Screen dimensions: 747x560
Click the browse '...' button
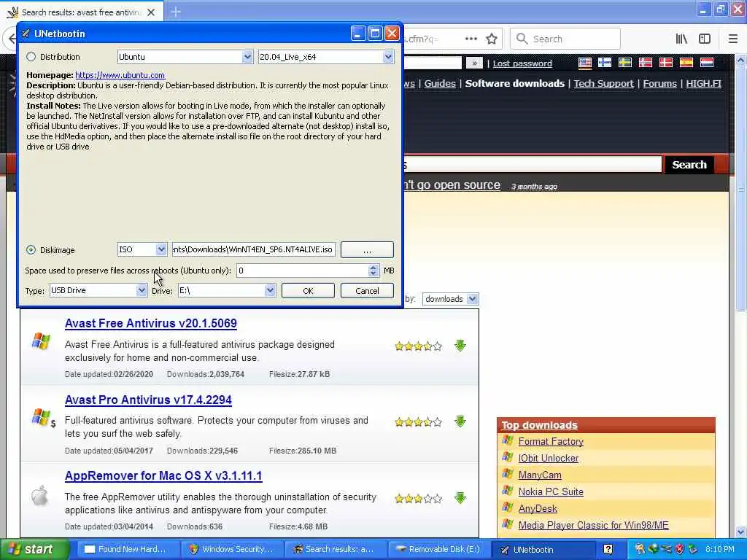tap(368, 249)
